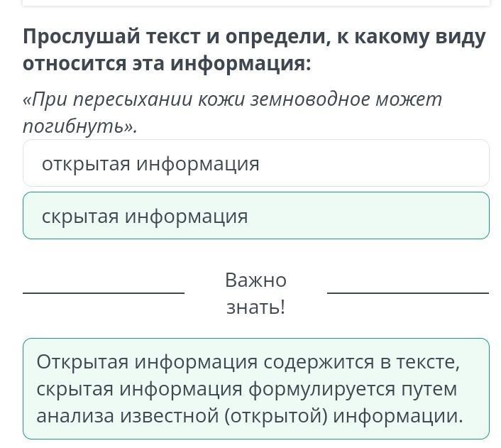Click the hint line «анализа известной (открытой) информации.»
501x448 pixels.
point(250,416)
